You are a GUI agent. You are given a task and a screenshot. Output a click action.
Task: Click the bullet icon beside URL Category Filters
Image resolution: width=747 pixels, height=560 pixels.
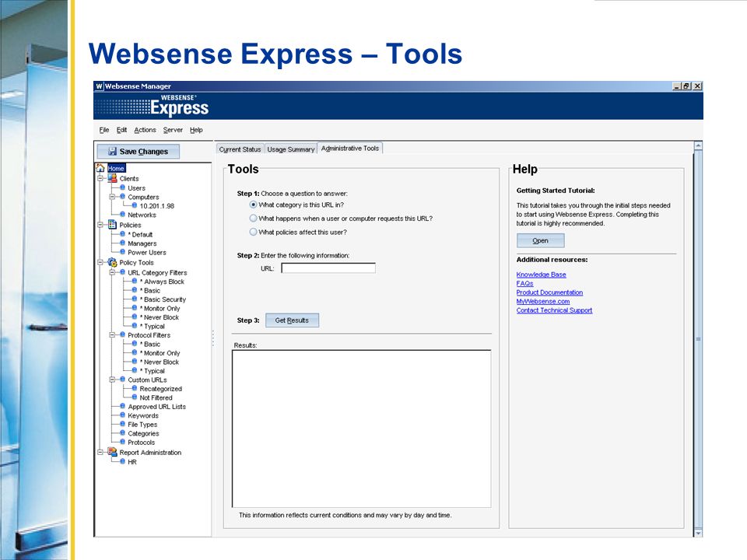point(122,272)
